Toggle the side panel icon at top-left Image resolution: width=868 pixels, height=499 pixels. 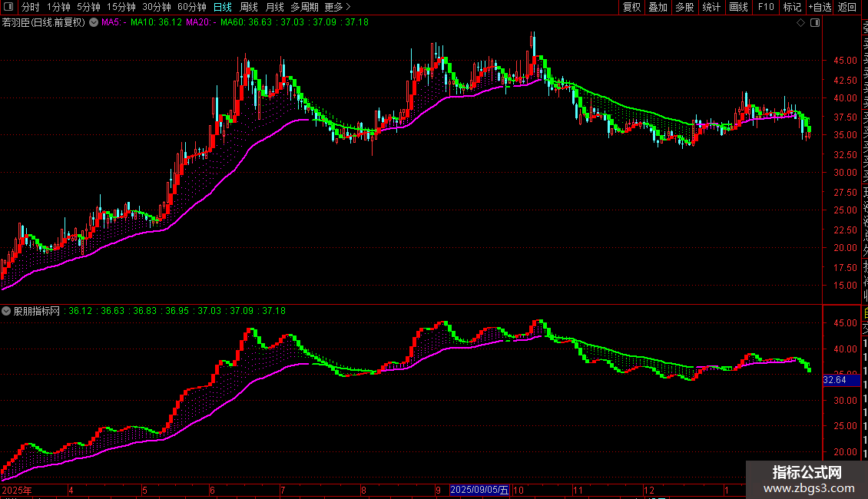coord(8,7)
